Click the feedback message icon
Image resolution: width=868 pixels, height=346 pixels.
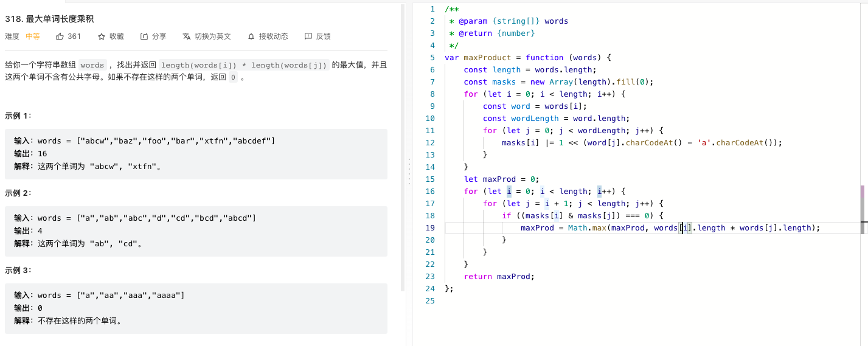point(308,36)
